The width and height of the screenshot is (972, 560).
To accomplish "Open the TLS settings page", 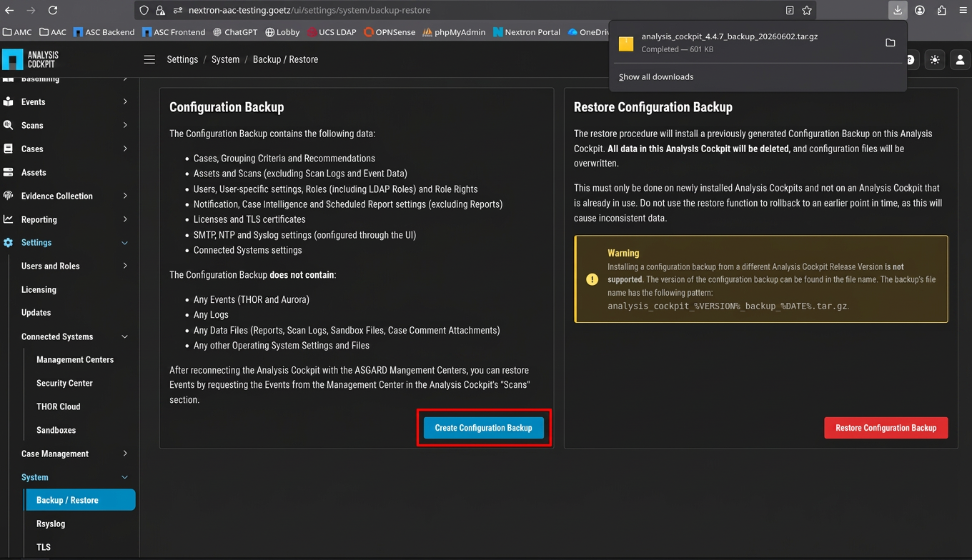I will coord(44,547).
